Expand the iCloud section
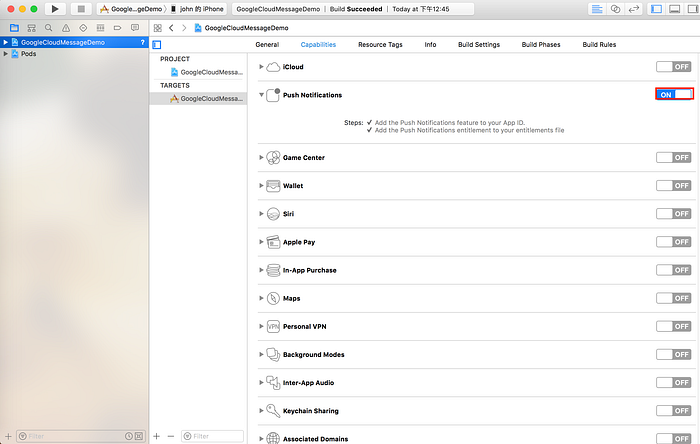 (x=261, y=67)
